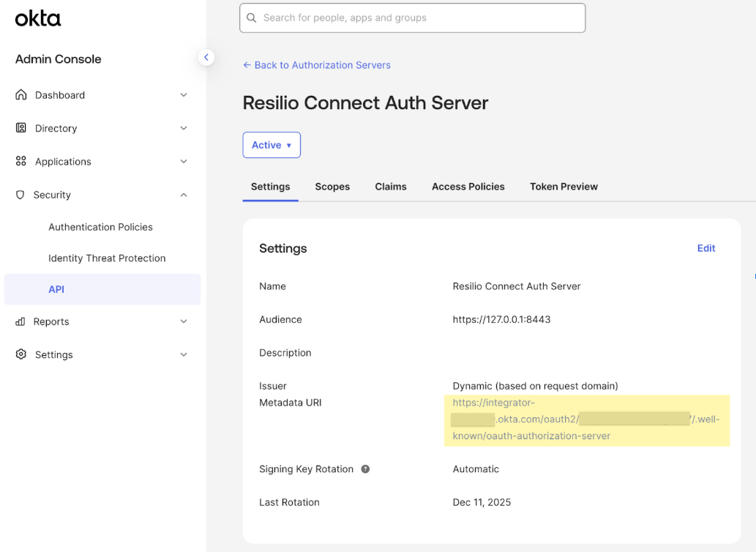
Task: Switch to the Scopes tab
Action: pyautogui.click(x=332, y=187)
